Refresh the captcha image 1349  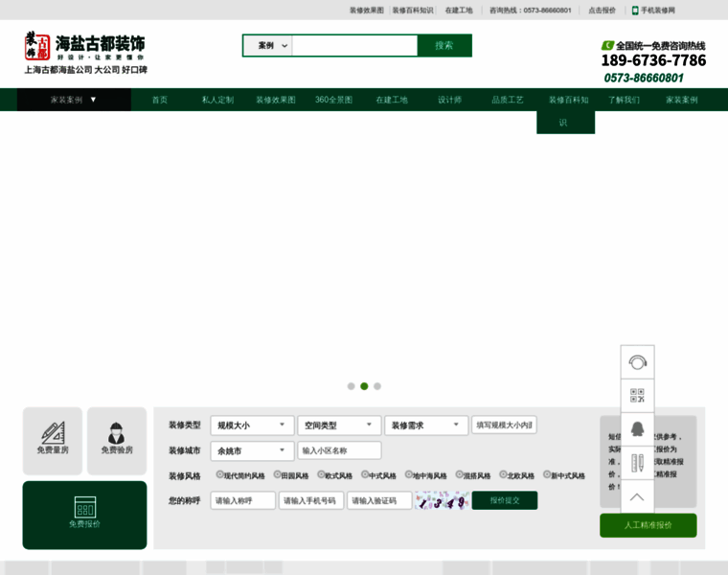tap(442, 500)
